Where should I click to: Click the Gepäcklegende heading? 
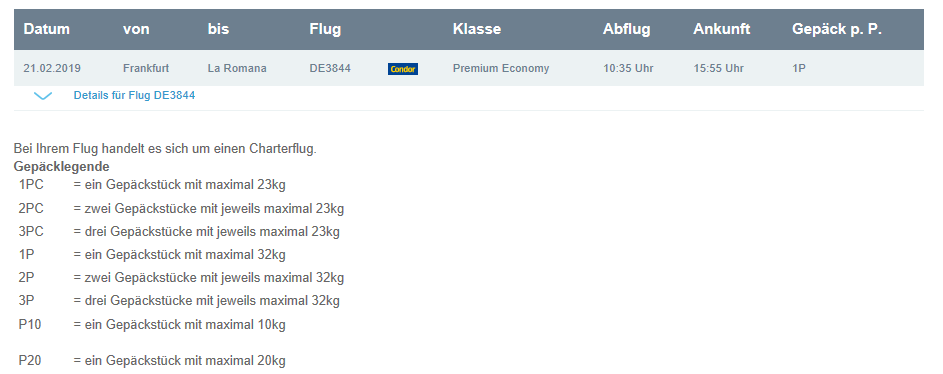tap(61, 167)
